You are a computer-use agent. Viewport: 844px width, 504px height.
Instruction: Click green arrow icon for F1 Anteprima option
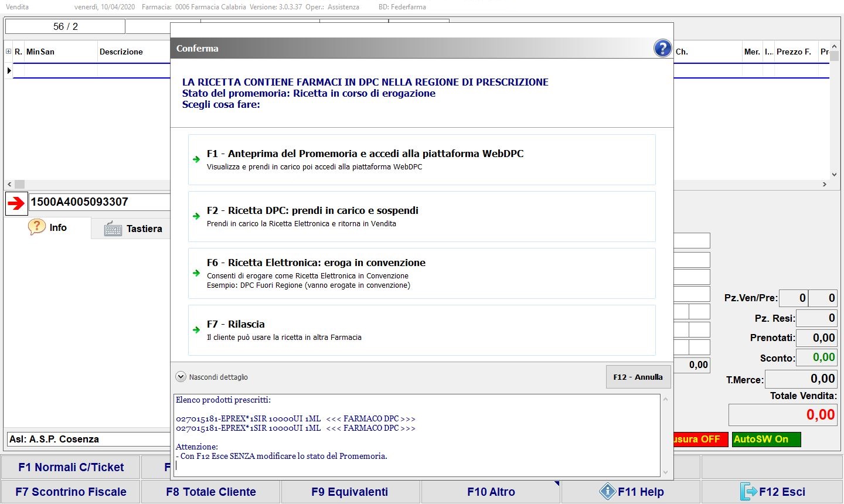pyautogui.click(x=196, y=159)
